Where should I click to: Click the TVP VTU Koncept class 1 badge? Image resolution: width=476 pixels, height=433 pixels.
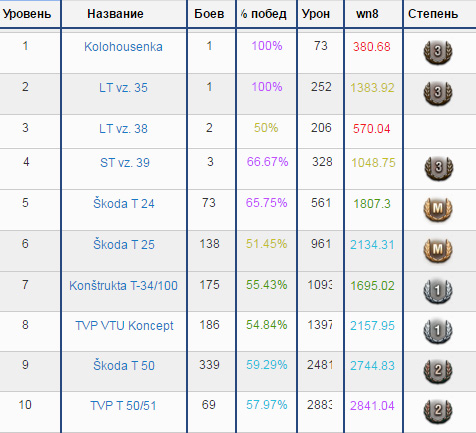[x=438, y=331]
